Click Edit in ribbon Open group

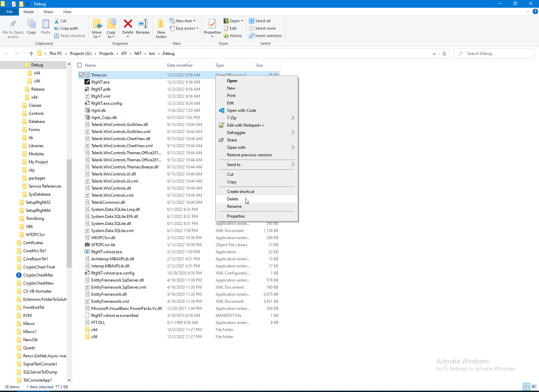(x=230, y=28)
